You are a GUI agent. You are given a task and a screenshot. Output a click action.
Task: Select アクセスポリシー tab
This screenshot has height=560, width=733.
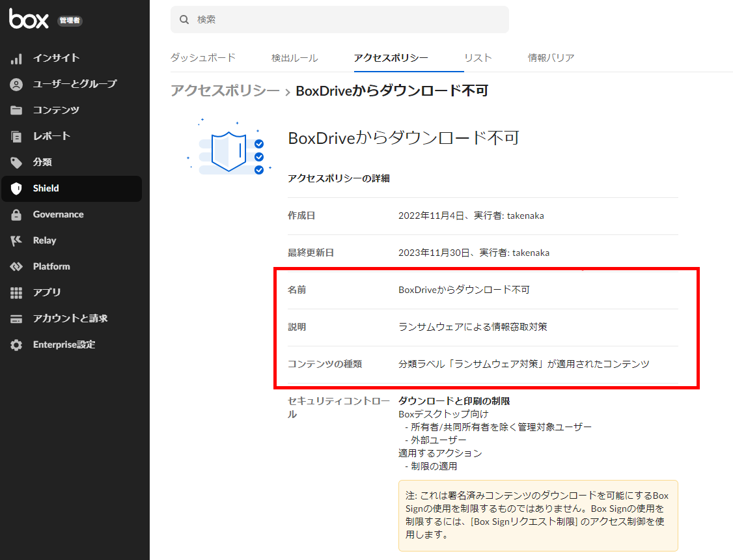(391, 58)
